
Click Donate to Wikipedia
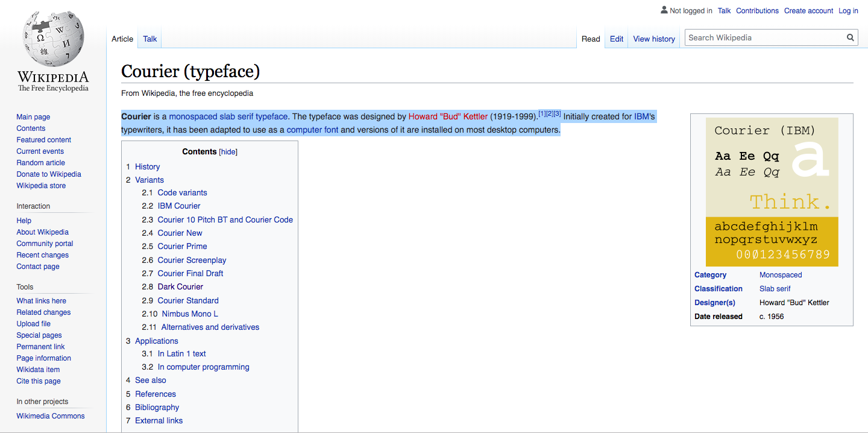(x=49, y=174)
